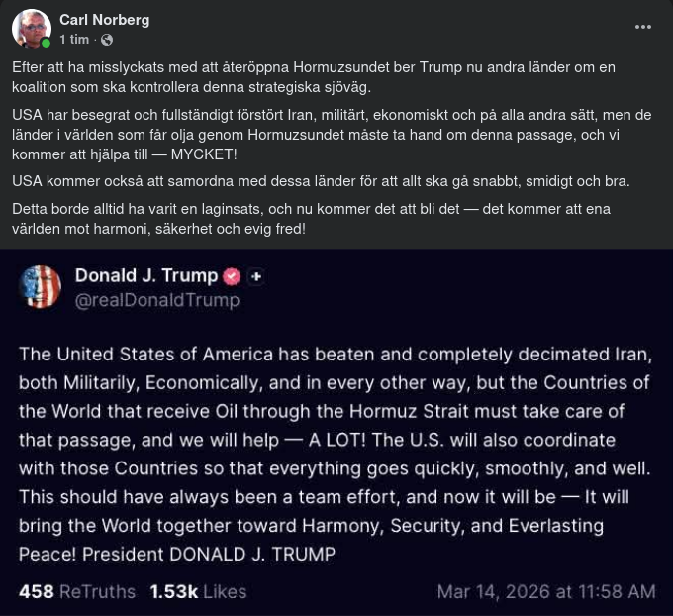Open the three-dot post options menu

coord(643,27)
